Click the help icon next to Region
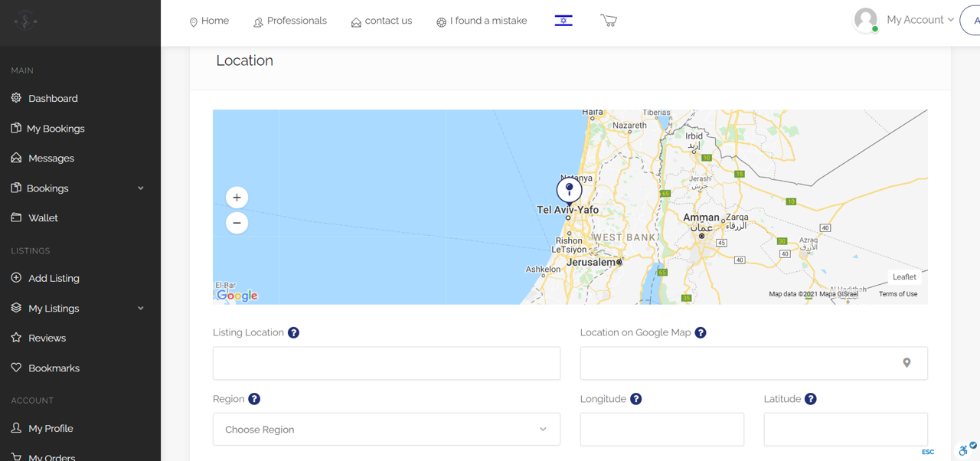 pos(254,399)
